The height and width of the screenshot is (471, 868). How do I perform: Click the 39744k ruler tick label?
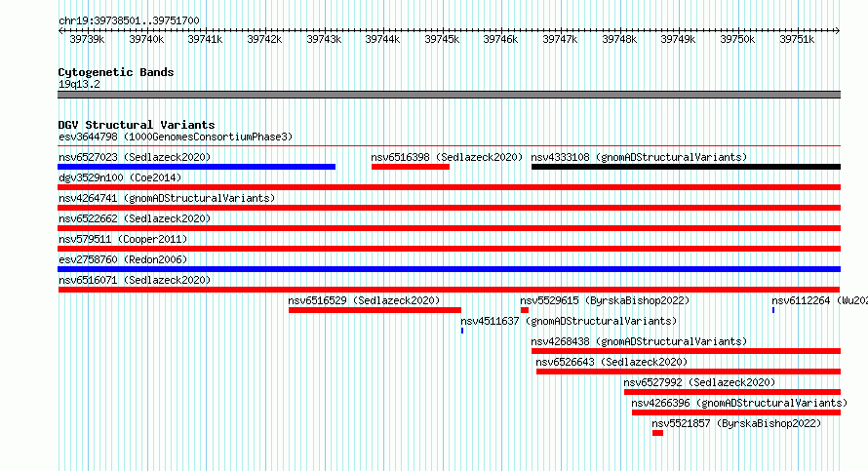tap(382, 39)
